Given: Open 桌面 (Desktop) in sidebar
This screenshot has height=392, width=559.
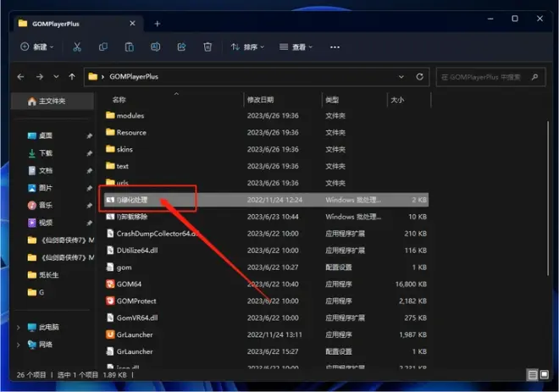Looking at the screenshot, I should (x=46, y=135).
